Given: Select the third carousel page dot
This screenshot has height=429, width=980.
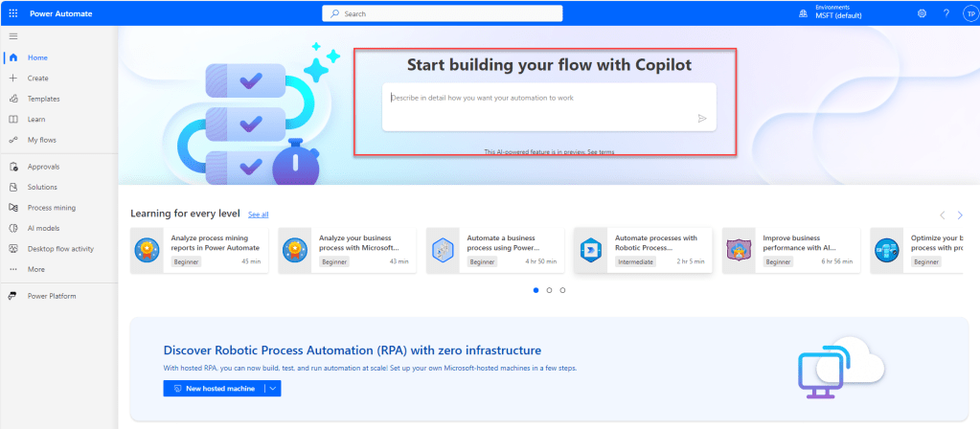Looking at the screenshot, I should coord(562,289).
